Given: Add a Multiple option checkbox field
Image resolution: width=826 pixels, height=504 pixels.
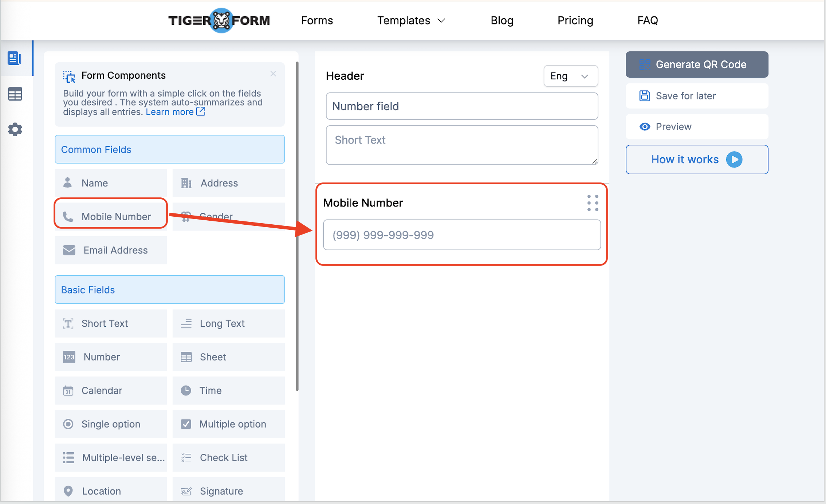Looking at the screenshot, I should pyautogui.click(x=228, y=424).
